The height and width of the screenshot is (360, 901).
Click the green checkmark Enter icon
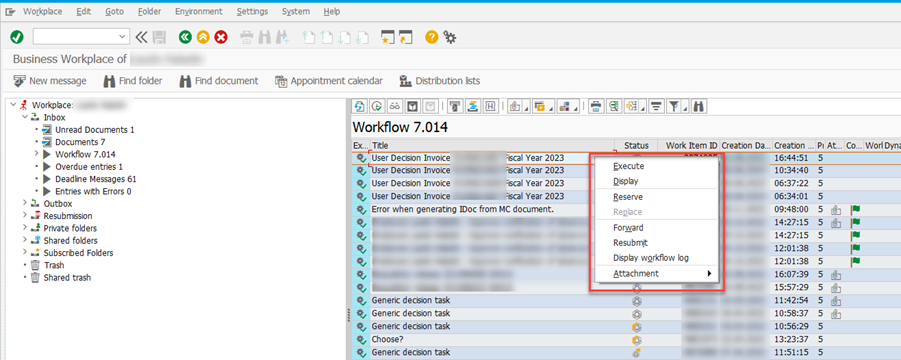coord(17,37)
